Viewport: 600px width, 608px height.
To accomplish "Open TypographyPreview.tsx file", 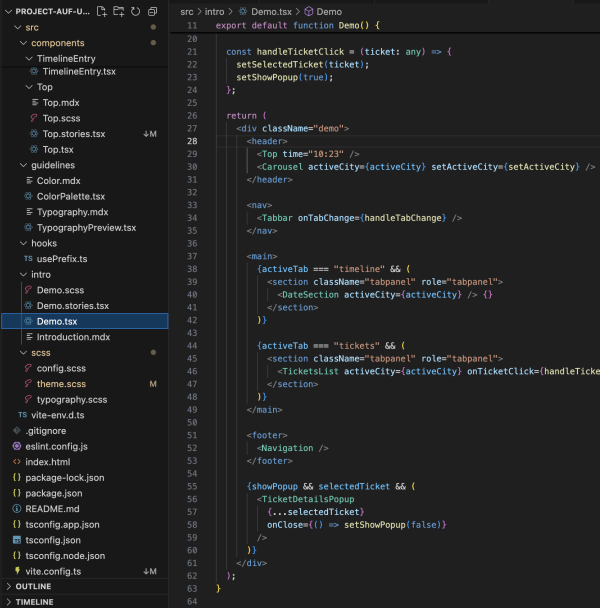I will [86, 228].
